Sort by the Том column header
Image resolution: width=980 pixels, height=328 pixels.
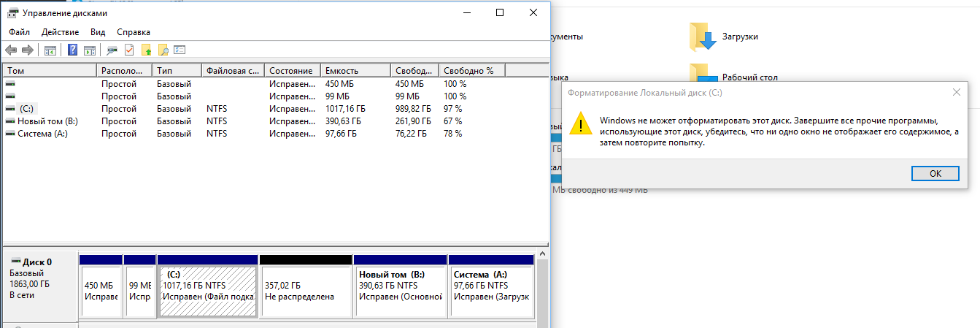click(50, 71)
